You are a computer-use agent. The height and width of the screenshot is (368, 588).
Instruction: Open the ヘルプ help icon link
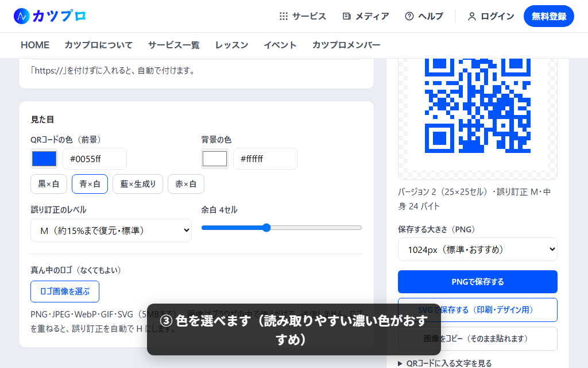pos(424,16)
